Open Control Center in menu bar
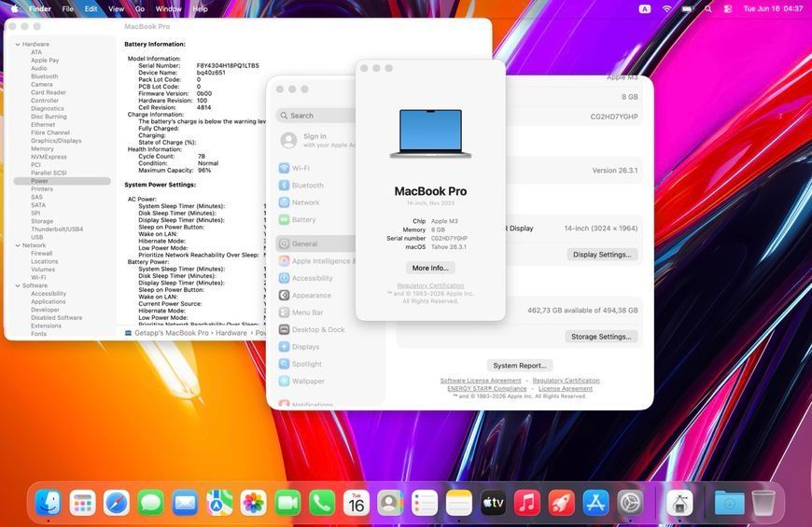812x527 pixels. [x=728, y=8]
